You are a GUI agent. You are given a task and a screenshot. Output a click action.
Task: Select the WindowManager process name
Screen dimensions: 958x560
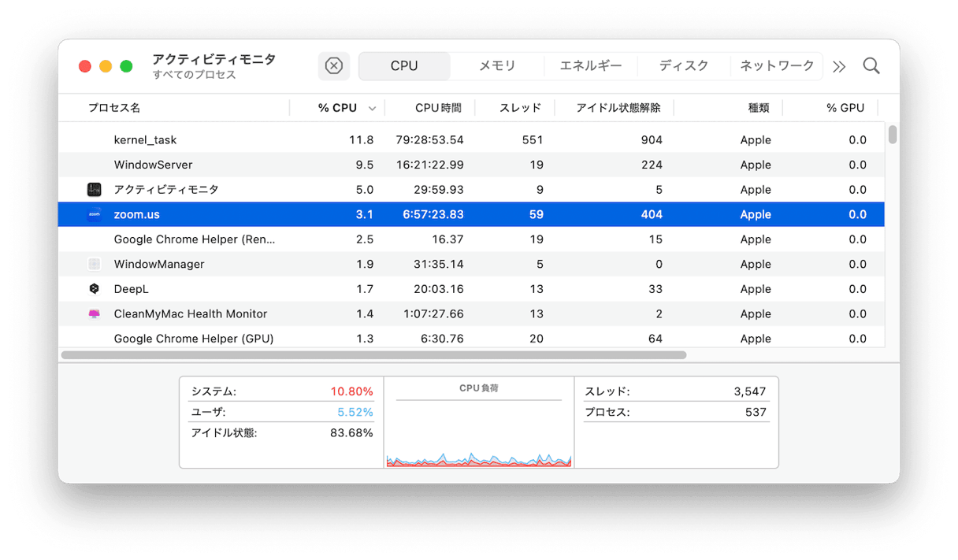(x=159, y=264)
